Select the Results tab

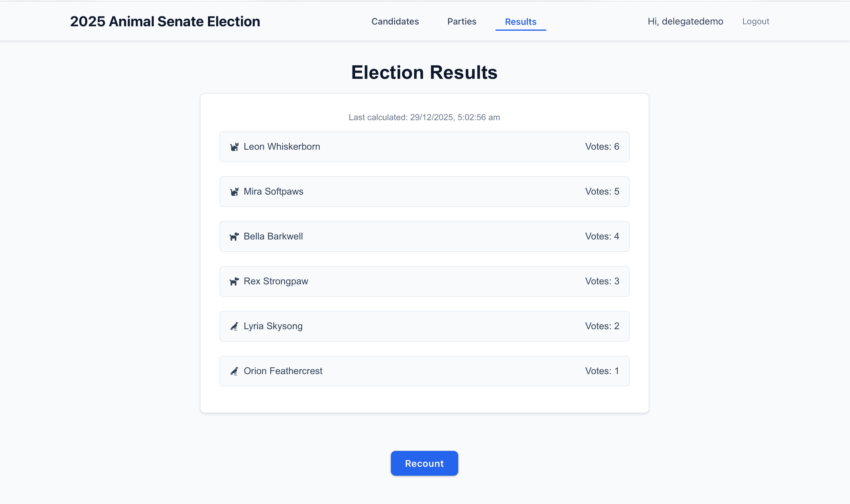pos(520,22)
